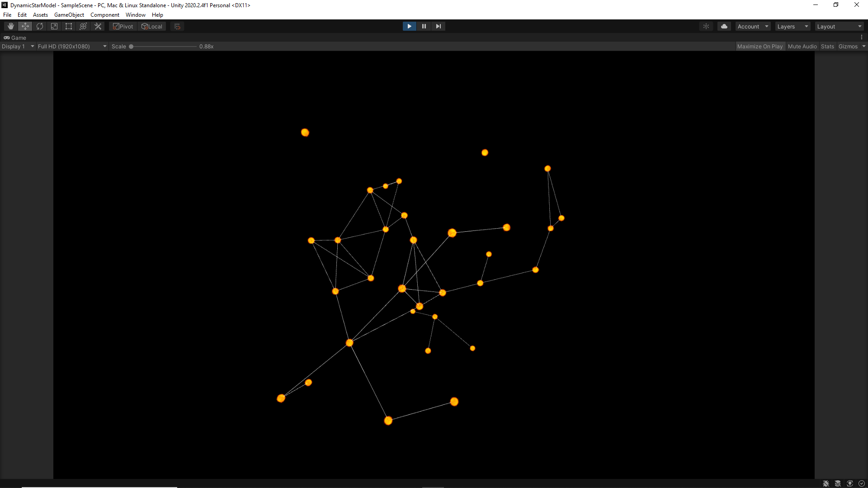Viewport: 868px width, 488px height.
Task: Enable Maximize On Play
Action: (760, 46)
